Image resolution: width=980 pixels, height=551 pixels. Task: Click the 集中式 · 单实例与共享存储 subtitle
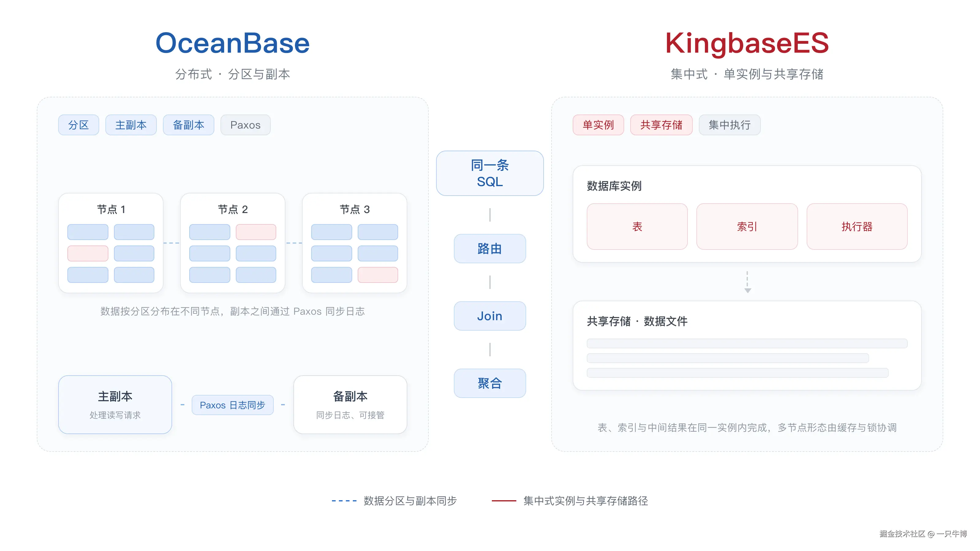click(747, 74)
